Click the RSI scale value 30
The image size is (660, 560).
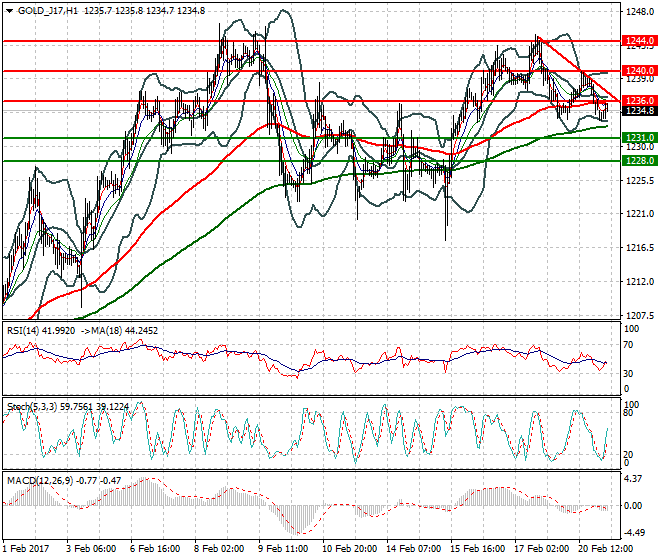[628, 373]
